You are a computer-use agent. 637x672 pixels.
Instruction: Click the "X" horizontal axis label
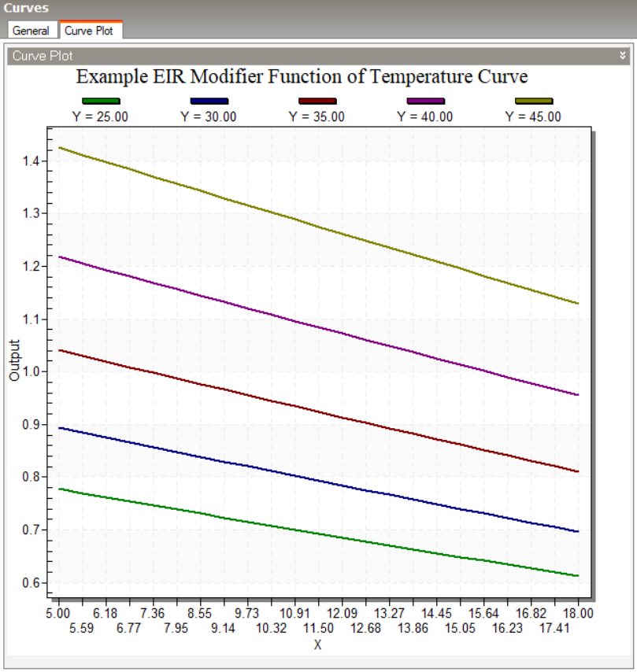tap(318, 644)
